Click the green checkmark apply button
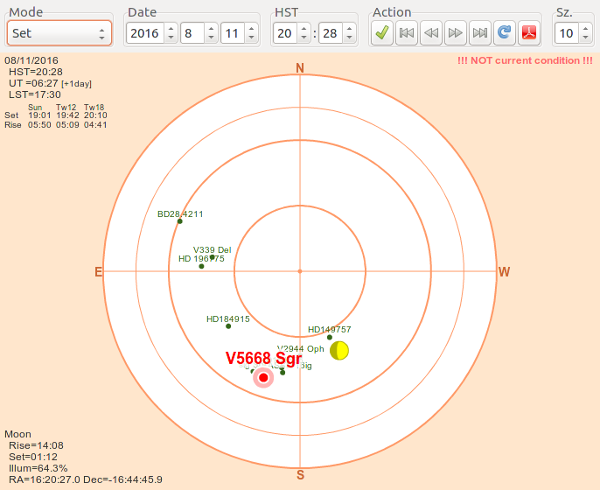The image size is (600, 490). coord(382,33)
